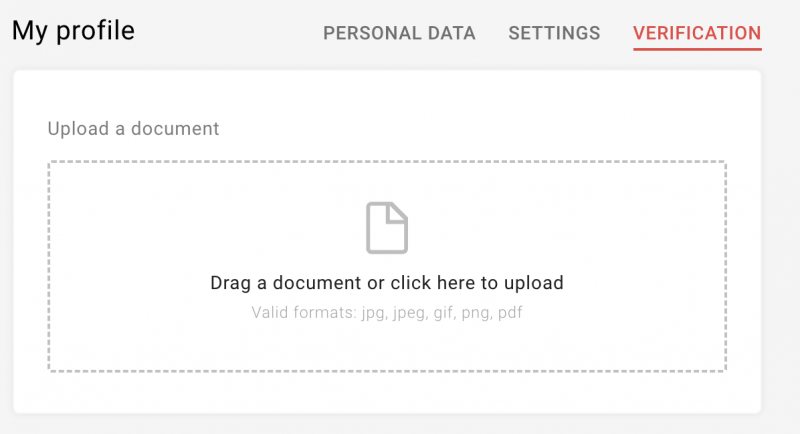Click 'Drag a document or click here to upload'
This screenshot has width=800, height=434.
387,283
